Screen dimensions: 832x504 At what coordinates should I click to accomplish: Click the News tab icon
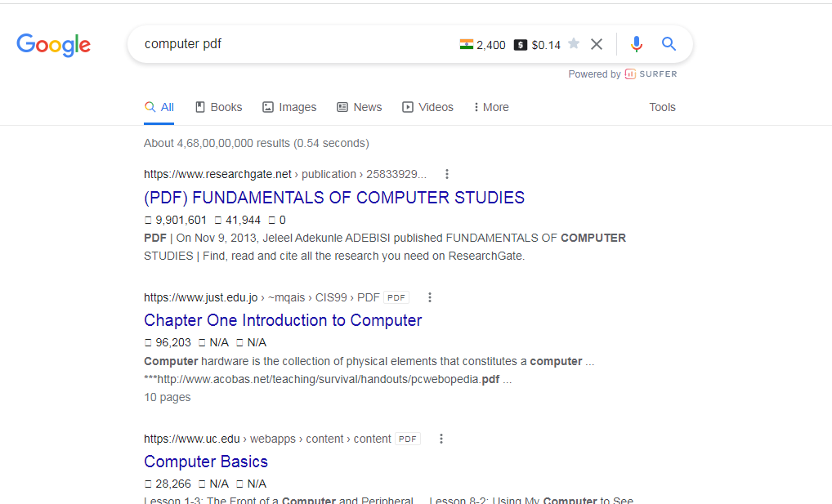point(342,107)
